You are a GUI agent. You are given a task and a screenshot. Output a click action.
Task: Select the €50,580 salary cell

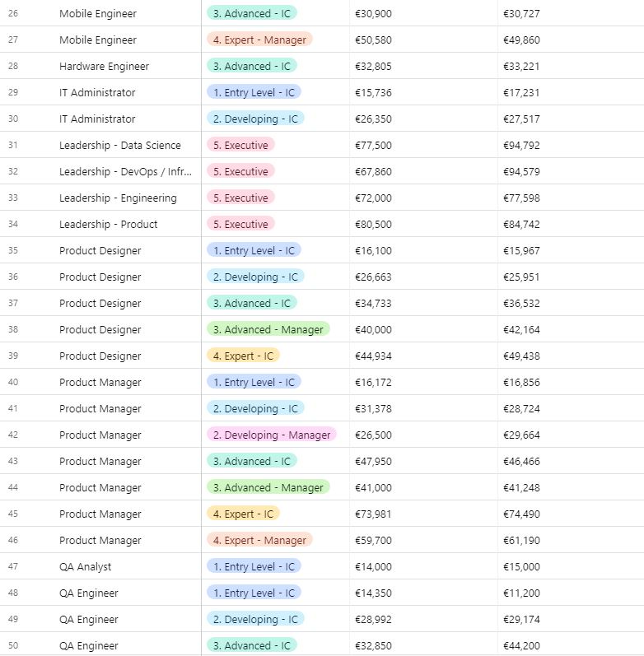373,40
